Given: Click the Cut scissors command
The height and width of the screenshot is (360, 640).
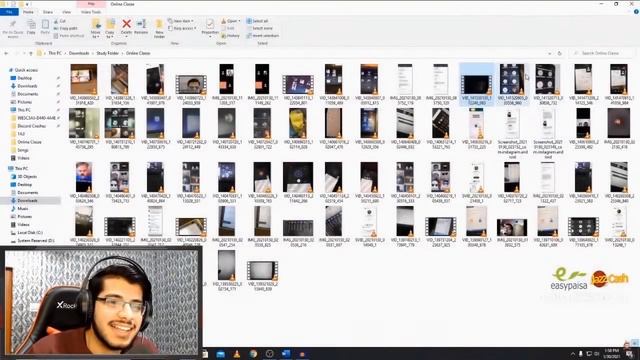Looking at the screenshot, I should coord(60,21).
